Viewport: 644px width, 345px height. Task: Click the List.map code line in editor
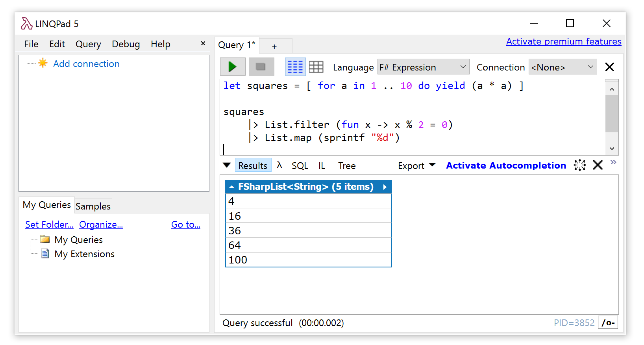pos(324,138)
